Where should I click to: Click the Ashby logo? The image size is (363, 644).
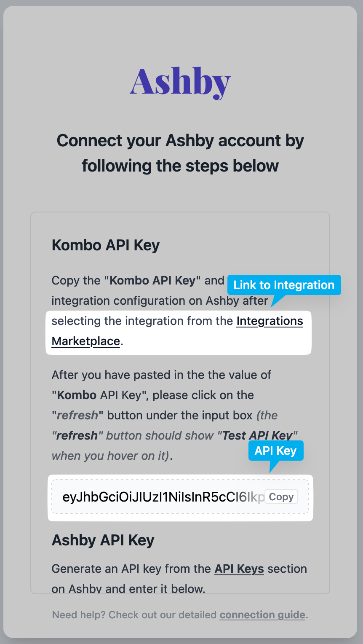click(x=180, y=82)
